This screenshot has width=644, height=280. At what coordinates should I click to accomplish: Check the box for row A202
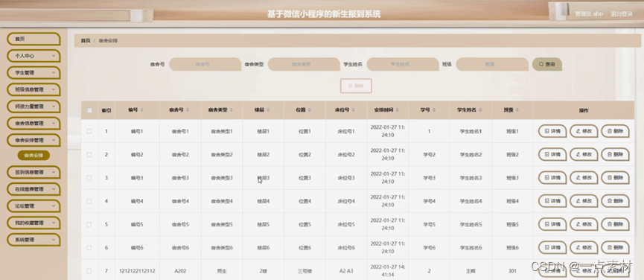[89, 271]
